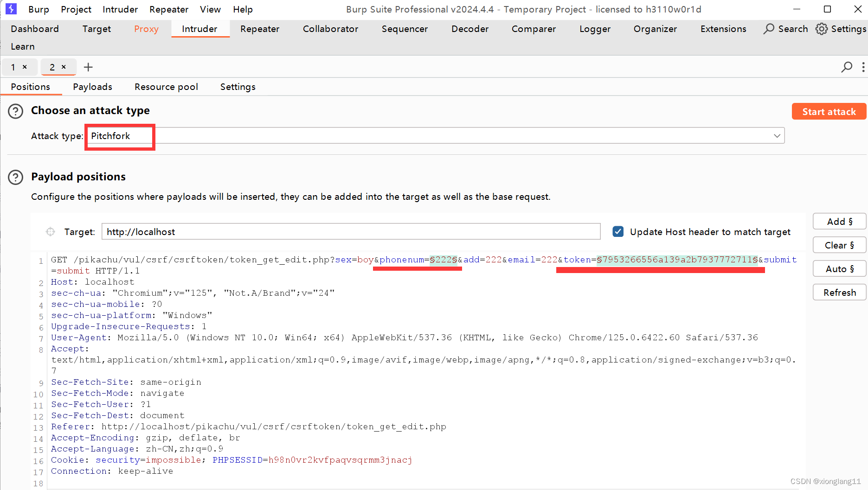868x490 pixels.
Task: Open help for Choose an attack type
Action: tap(16, 111)
